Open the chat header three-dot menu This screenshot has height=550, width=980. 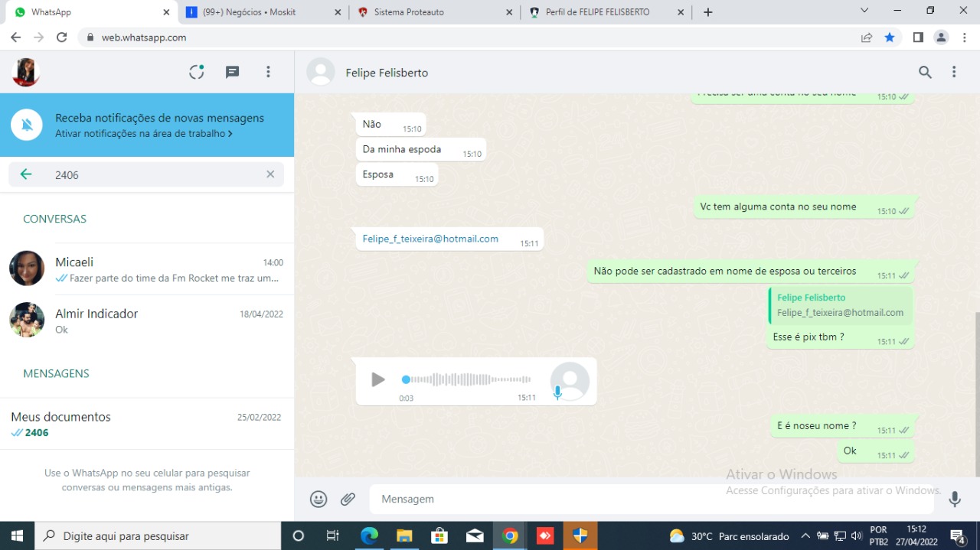pos(954,72)
